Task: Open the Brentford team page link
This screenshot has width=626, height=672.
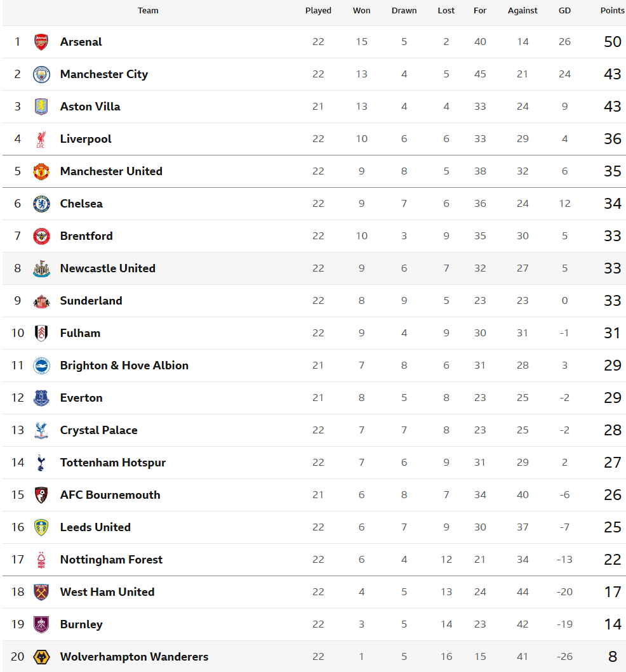Action: coord(86,236)
